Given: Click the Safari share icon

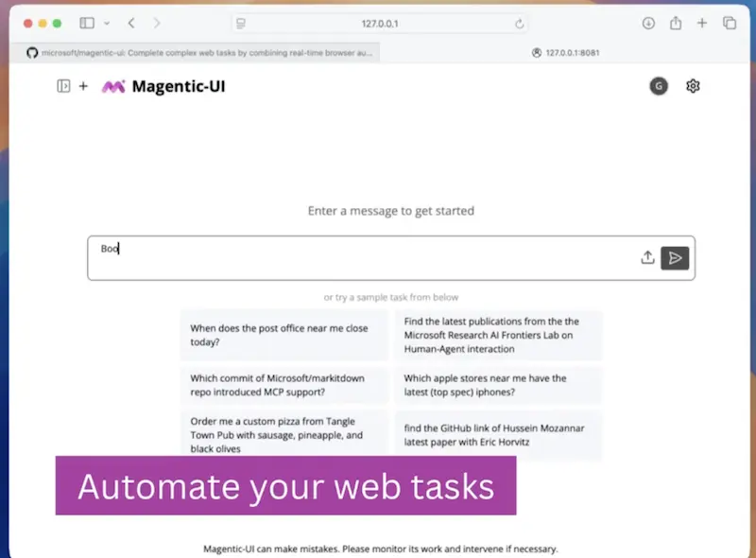Looking at the screenshot, I should point(676,23).
